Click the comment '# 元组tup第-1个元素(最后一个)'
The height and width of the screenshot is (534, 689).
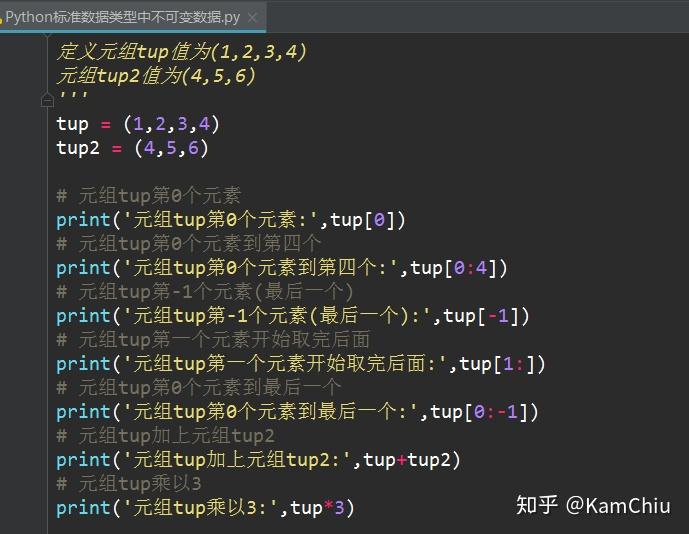click(205, 292)
